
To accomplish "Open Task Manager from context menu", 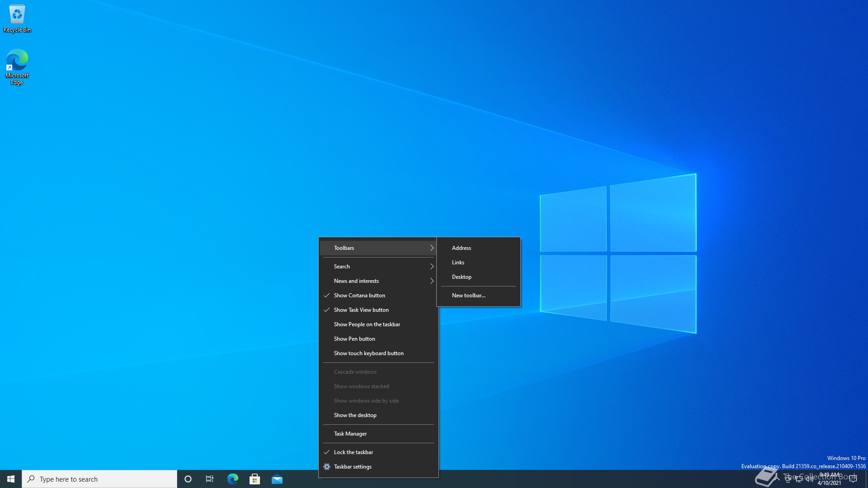I will point(378,434).
